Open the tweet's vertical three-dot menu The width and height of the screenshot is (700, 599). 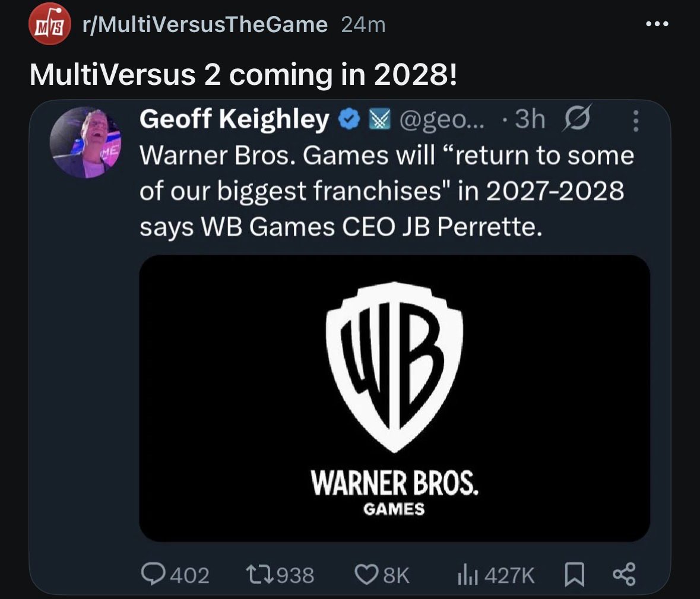(635, 121)
